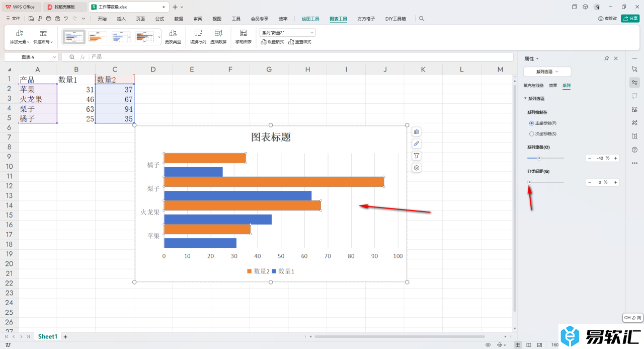Click the 设置格式 button
Screen dimensions: 644x349
pos(272,42)
